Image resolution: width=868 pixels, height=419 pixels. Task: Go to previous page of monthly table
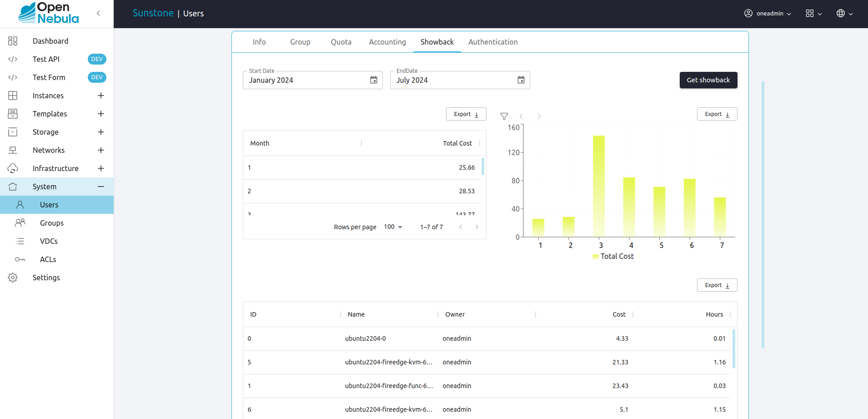pos(461,227)
